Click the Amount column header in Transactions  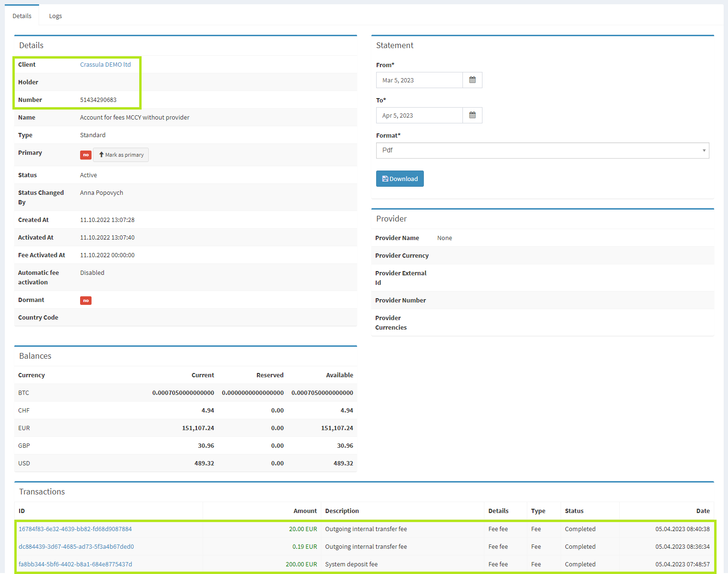tap(305, 511)
